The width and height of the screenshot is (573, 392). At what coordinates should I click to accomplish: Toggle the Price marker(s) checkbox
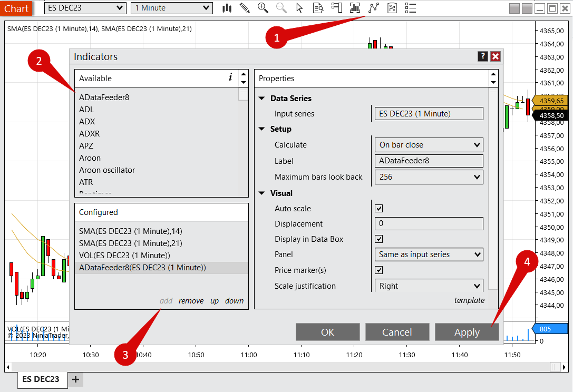[378, 270]
